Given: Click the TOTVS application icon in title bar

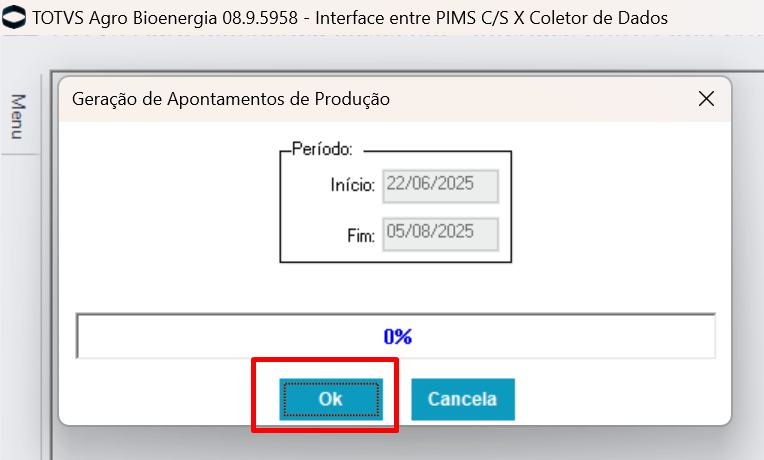Looking at the screenshot, I should (16, 18).
